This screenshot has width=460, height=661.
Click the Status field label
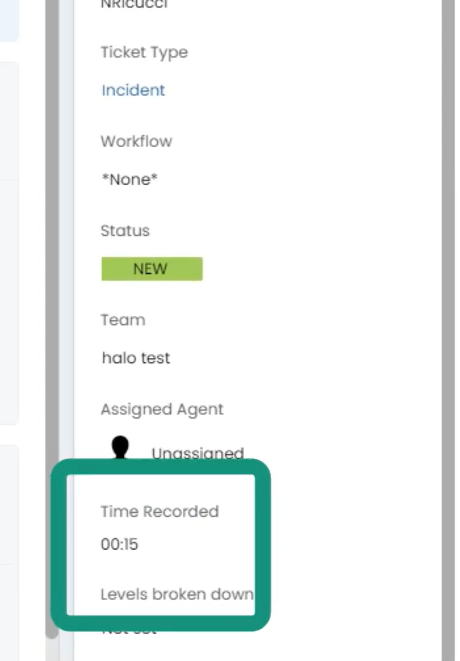pyautogui.click(x=125, y=231)
